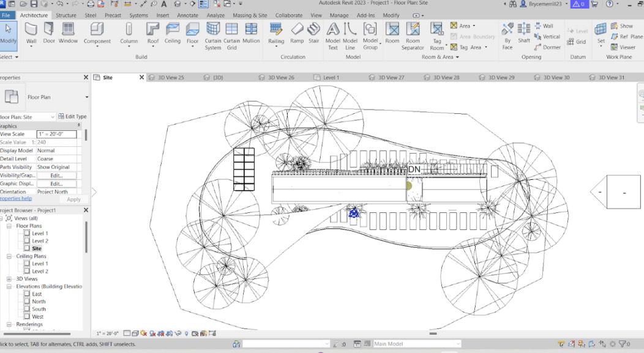Open the Model Group tool

point(370,36)
